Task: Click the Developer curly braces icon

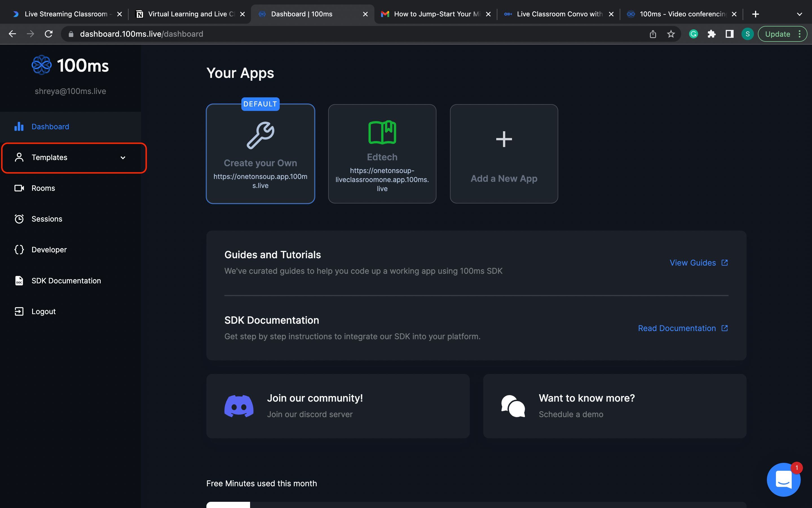Action: 19,250
